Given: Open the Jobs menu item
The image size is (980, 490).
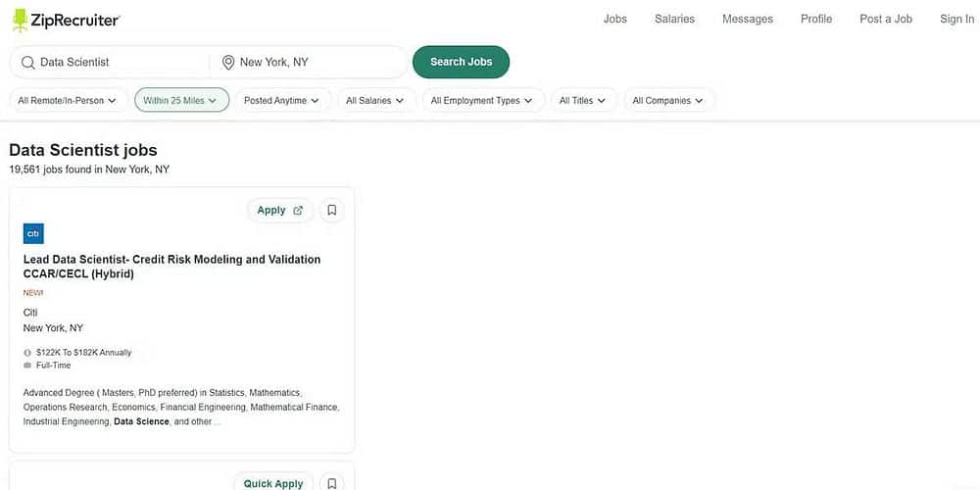Looking at the screenshot, I should pyautogui.click(x=615, y=19).
